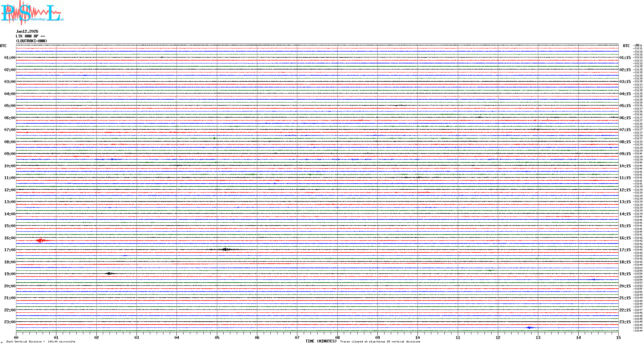Click minute 08 on the bottom axis

click(337, 338)
